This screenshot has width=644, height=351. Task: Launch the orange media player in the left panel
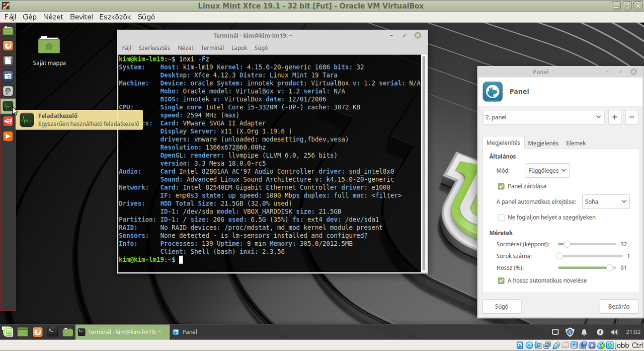pos(8,136)
